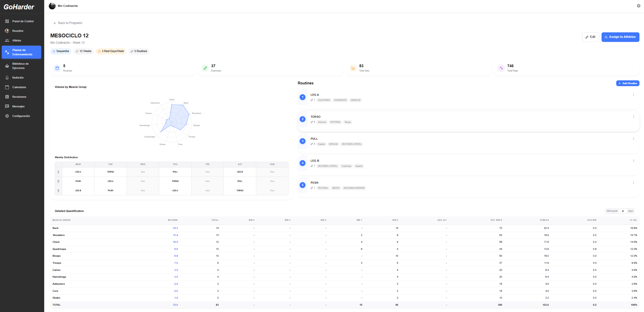Open options menu for LEG A routine
The height and width of the screenshot is (312, 644).
pos(633,95)
